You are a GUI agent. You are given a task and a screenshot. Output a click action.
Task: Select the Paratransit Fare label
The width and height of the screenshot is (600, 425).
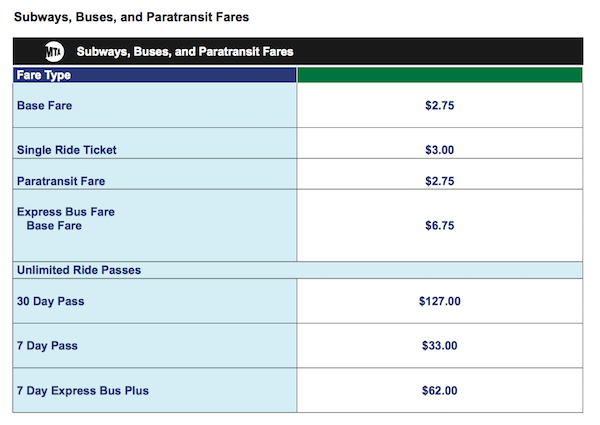point(61,181)
